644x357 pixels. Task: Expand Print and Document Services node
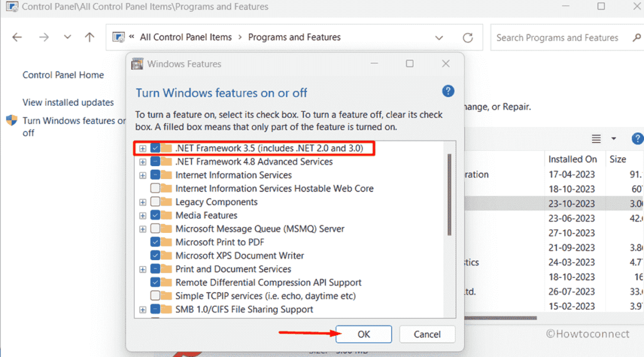pyautogui.click(x=143, y=270)
